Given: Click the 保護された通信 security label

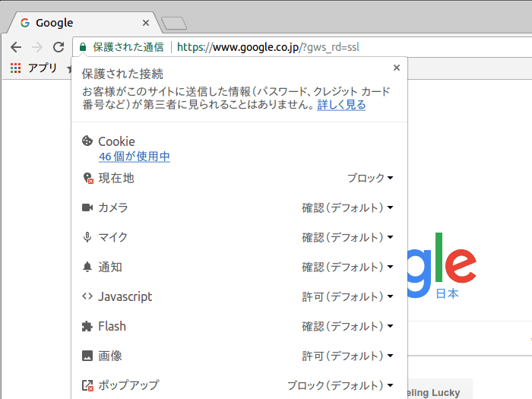Looking at the screenshot, I should (x=128, y=47).
